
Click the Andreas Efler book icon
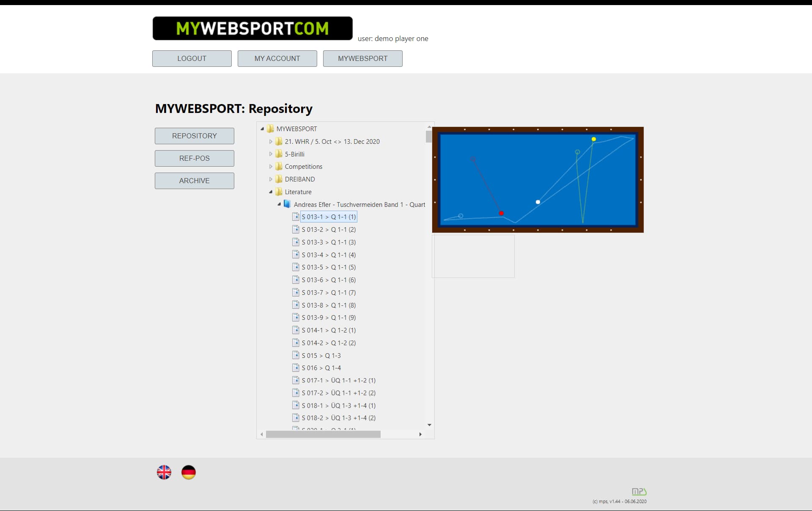point(287,204)
